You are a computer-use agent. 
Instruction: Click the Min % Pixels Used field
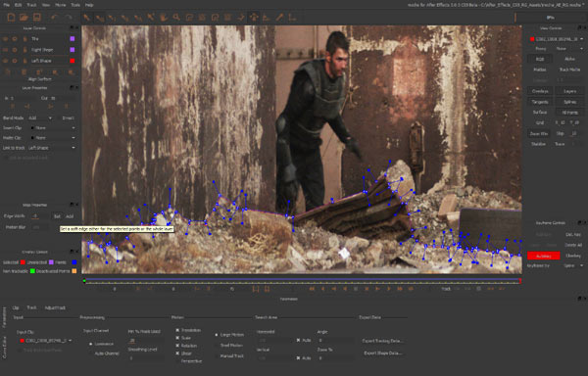point(145,341)
